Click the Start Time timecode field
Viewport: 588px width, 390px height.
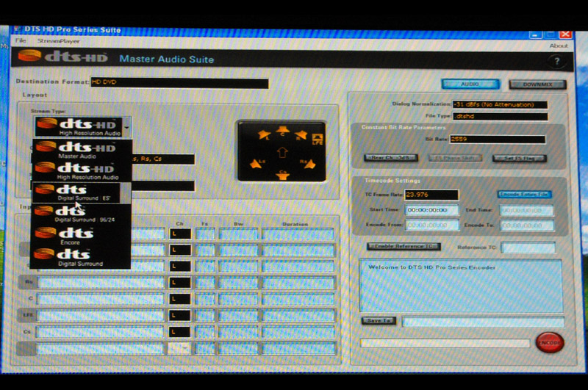432,210
